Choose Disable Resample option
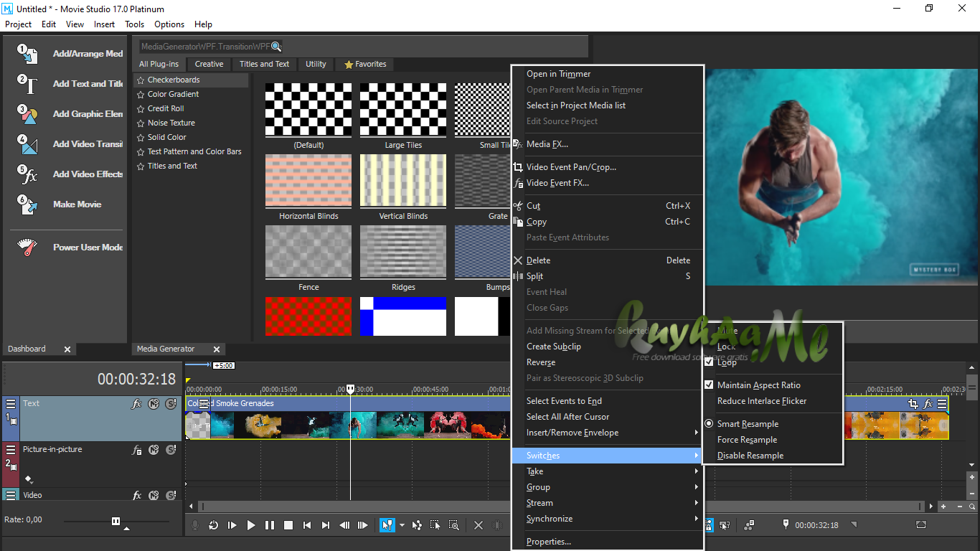 click(x=772, y=456)
